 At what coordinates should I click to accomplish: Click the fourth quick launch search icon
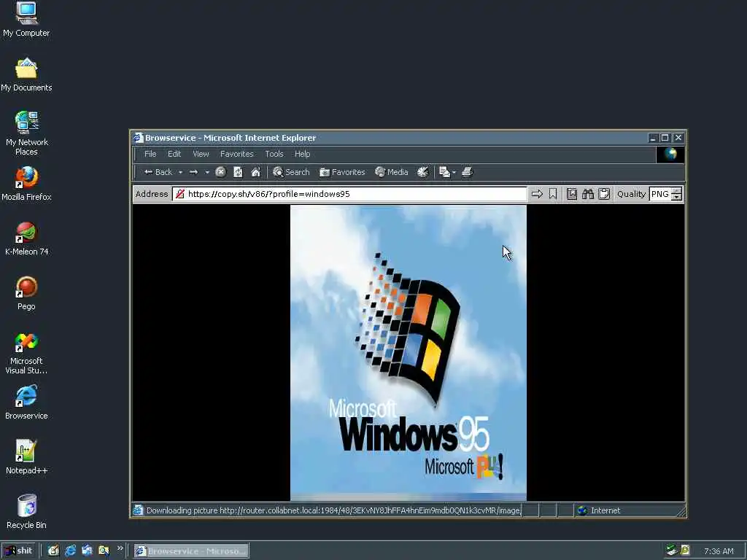point(104,551)
